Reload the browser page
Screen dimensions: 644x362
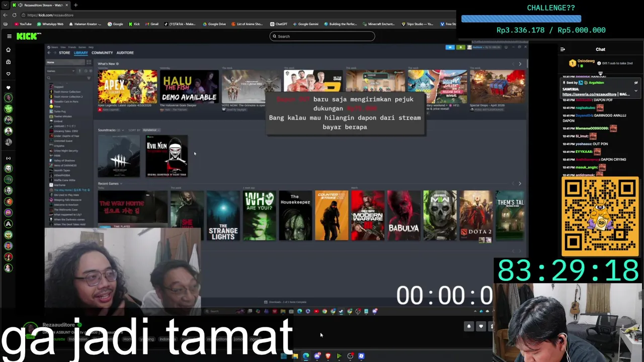pos(14,15)
